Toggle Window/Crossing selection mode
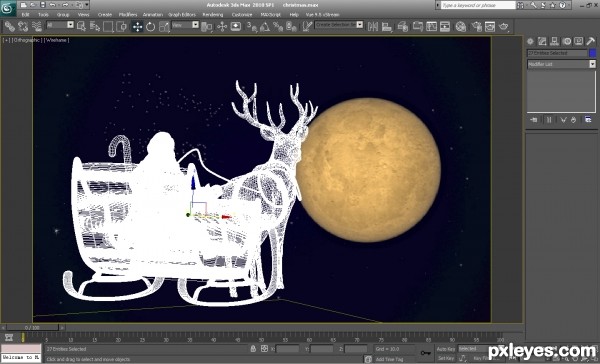Screen dimensions: 600x364 click(122, 26)
